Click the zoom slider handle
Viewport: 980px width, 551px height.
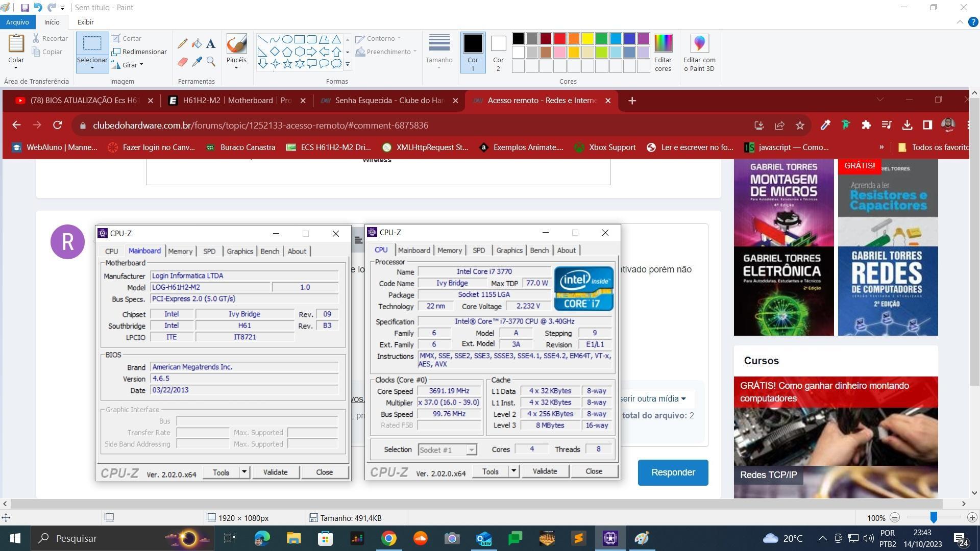point(934,517)
